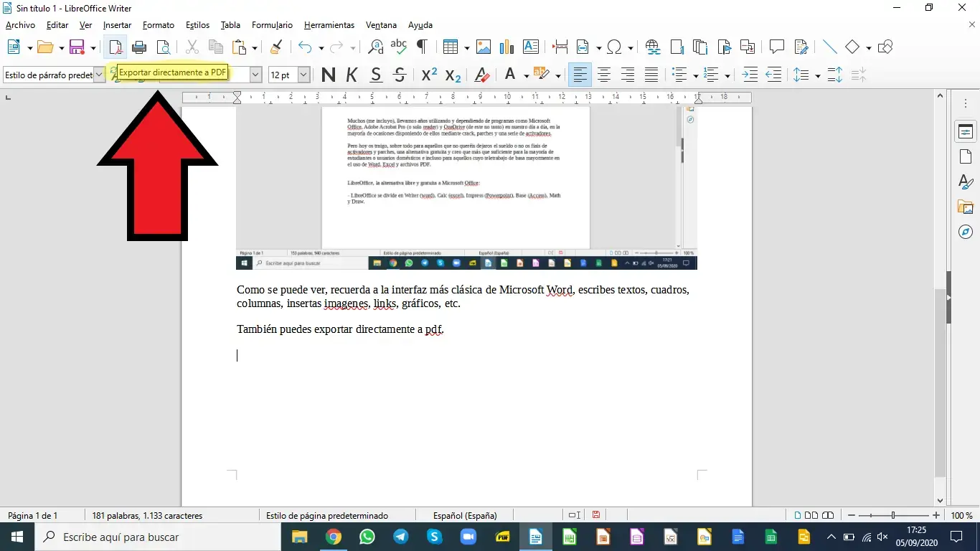The image size is (980, 551).
Task: Toggle superscript formatting
Action: pos(429,75)
